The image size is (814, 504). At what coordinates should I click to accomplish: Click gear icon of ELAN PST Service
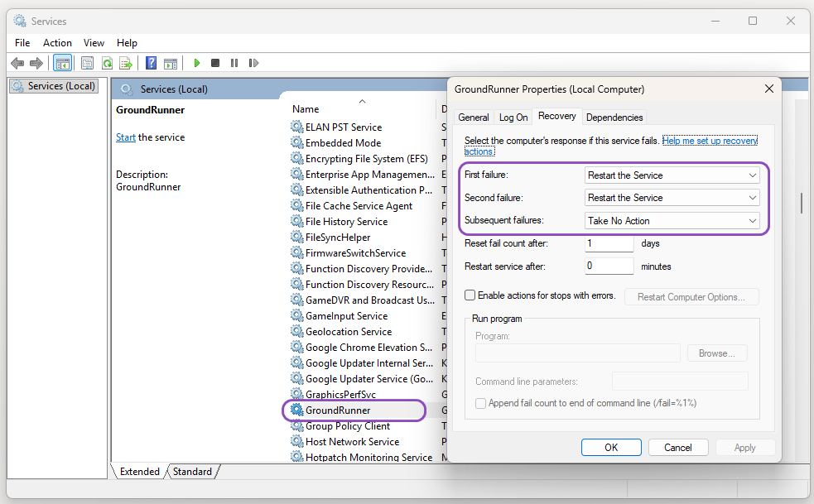point(297,127)
